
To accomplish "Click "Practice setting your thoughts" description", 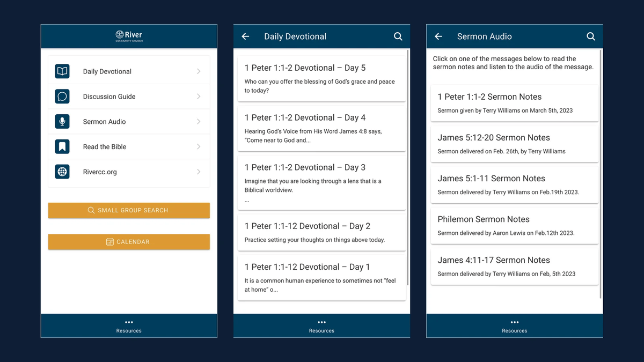I will click(x=314, y=240).
